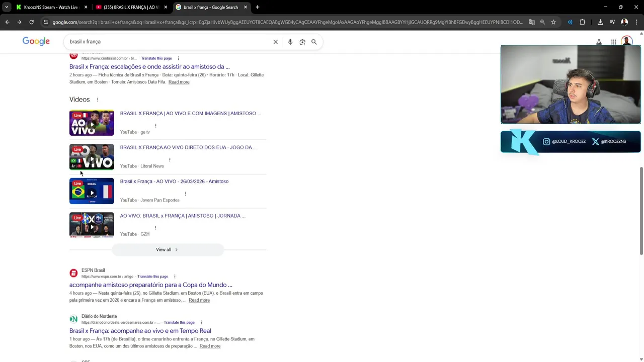Click the page vertical scrollbar thumb
This screenshot has height=362, width=644.
point(641,211)
